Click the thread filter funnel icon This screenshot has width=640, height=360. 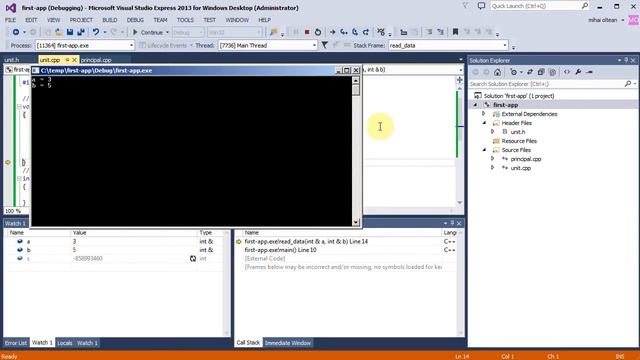[324, 45]
